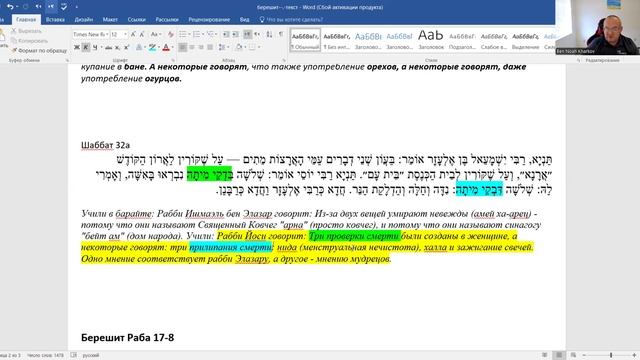Switch to the Дизайн tab

84,20
